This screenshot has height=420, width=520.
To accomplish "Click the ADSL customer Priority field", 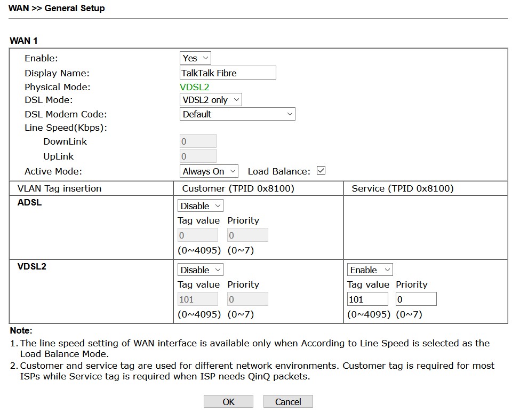I will pos(247,235).
